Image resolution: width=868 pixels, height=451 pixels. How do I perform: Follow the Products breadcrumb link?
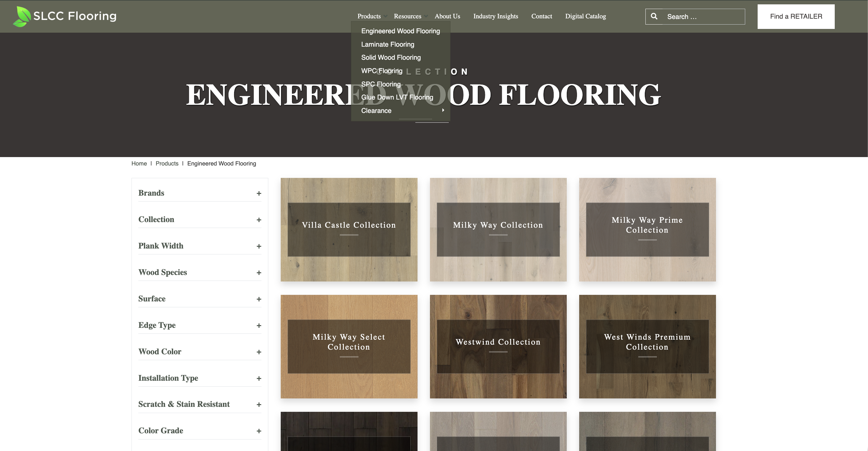pos(167,164)
